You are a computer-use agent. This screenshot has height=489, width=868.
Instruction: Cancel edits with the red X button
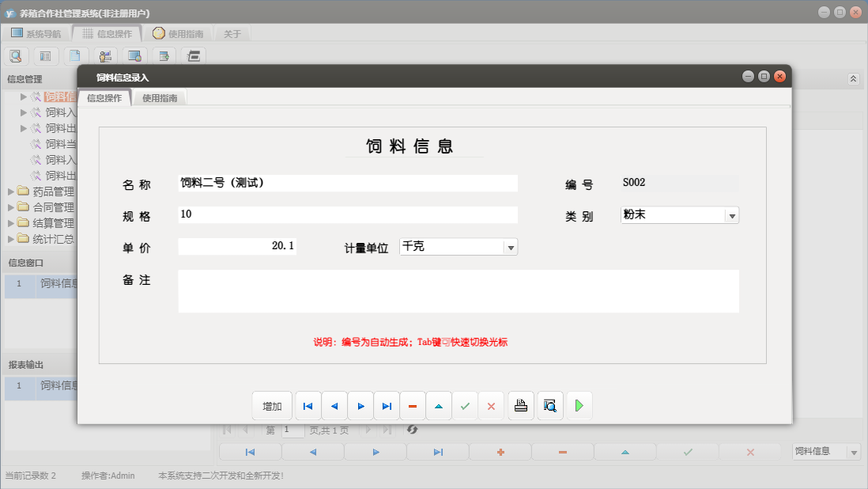pyautogui.click(x=491, y=405)
